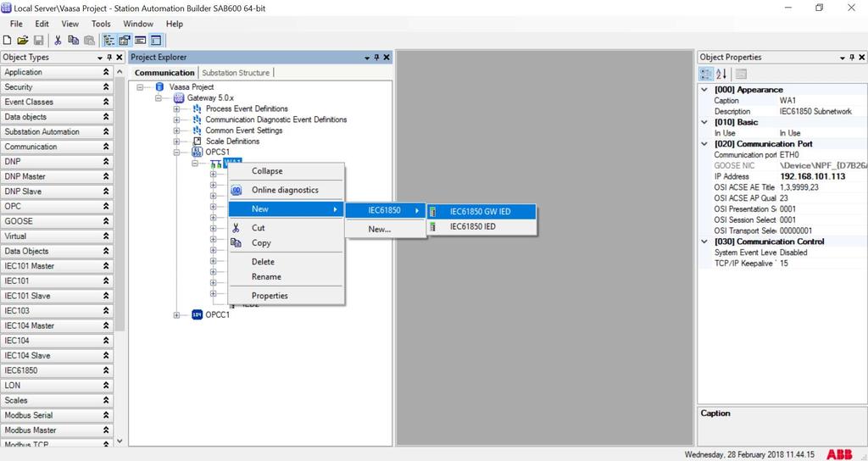Close the Object Types panel

click(119, 57)
